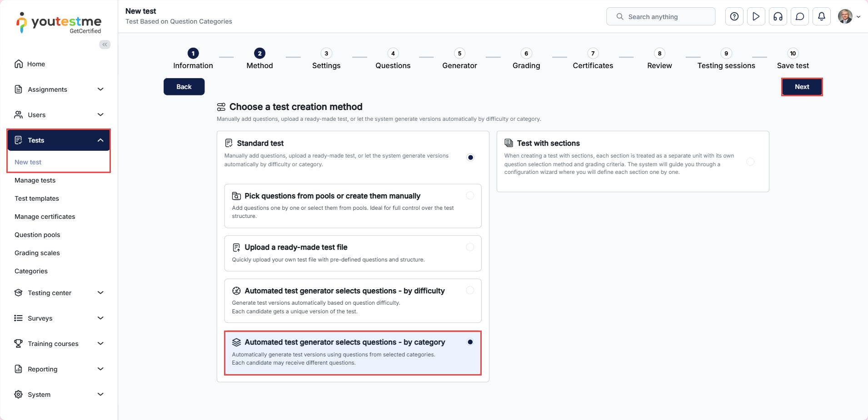Click the Back button
The width and height of the screenshot is (868, 420).
tap(184, 87)
